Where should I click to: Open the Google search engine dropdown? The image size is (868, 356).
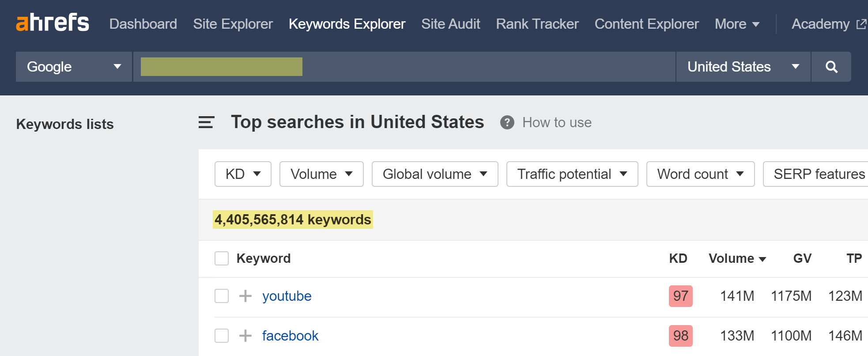(74, 67)
